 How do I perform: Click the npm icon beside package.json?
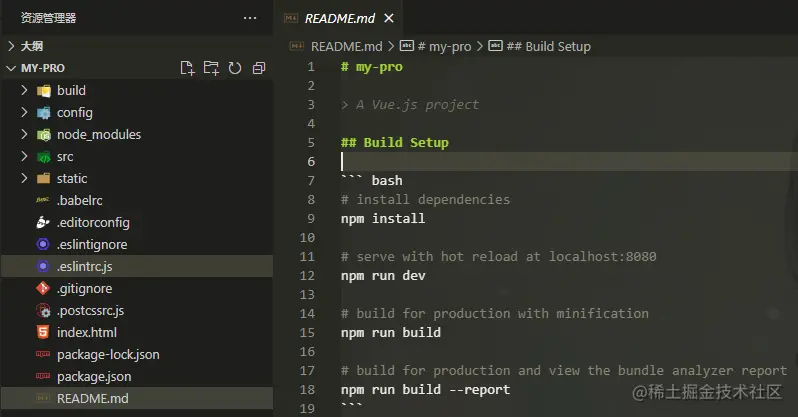[43, 376]
